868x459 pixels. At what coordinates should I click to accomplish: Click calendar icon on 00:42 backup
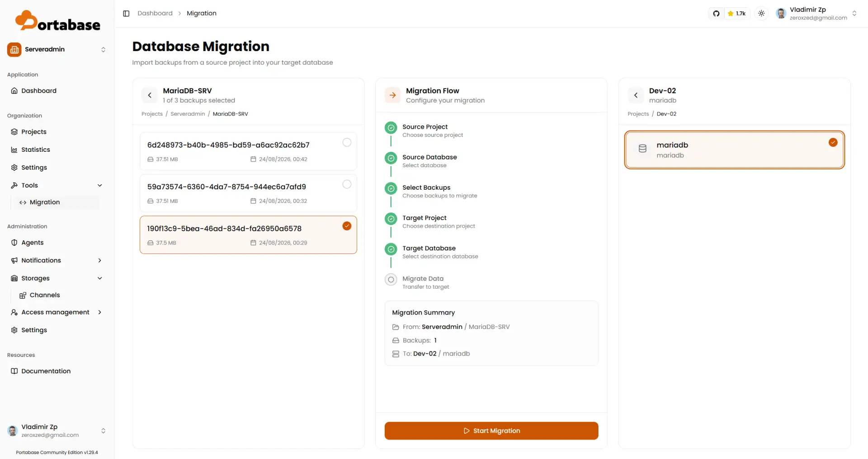tap(253, 159)
